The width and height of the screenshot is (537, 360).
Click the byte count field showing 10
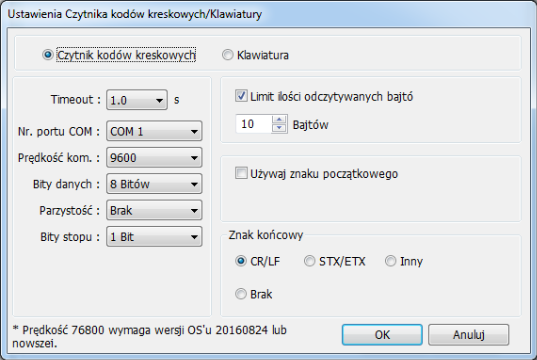click(x=253, y=124)
